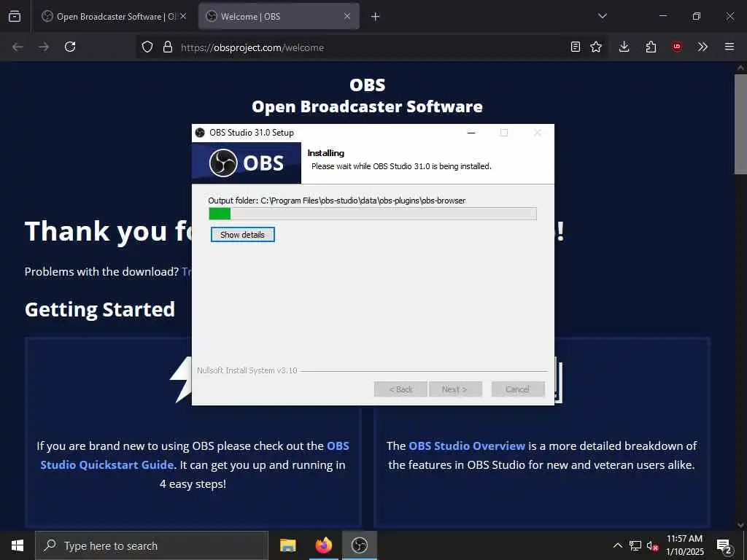Click the OBS Studio 31.0 Setup title icon

click(200, 133)
